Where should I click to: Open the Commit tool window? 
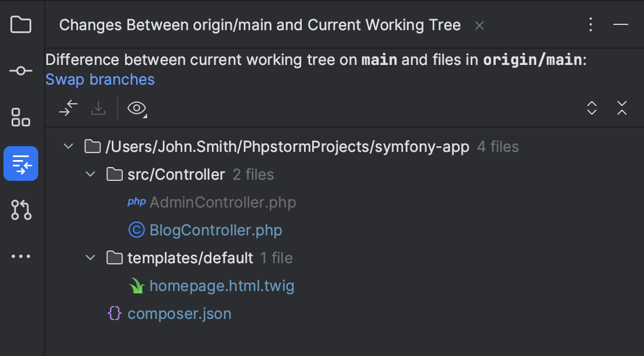coord(21,71)
